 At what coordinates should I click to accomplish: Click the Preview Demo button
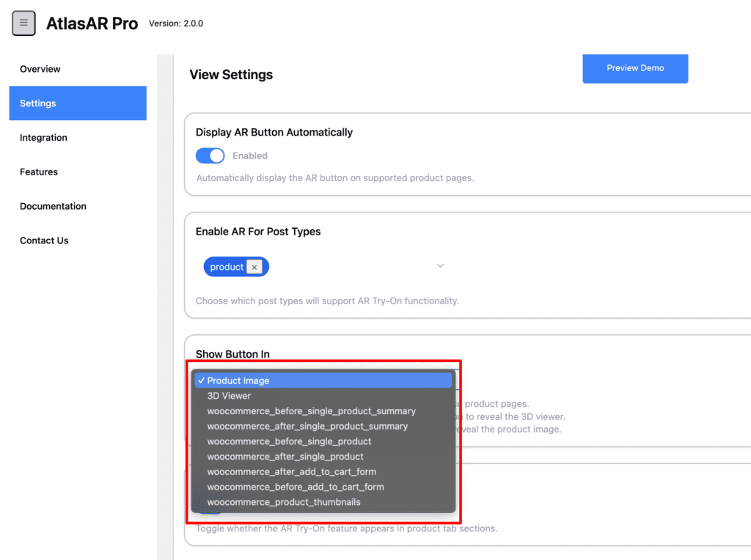click(635, 68)
